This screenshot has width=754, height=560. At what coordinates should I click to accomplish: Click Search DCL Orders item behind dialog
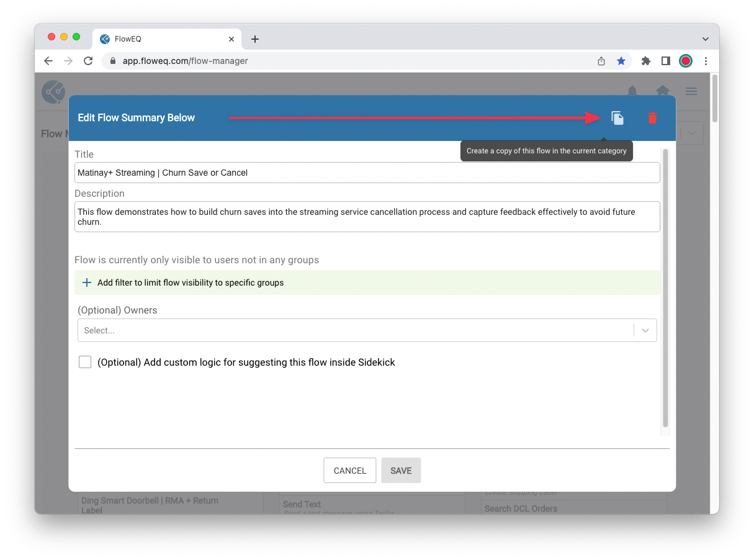coord(521,508)
